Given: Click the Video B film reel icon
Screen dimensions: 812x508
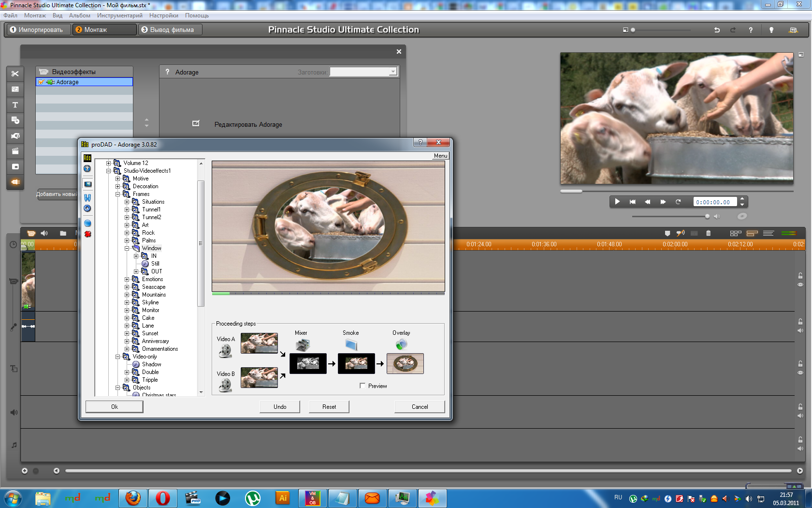Looking at the screenshot, I should tap(225, 385).
